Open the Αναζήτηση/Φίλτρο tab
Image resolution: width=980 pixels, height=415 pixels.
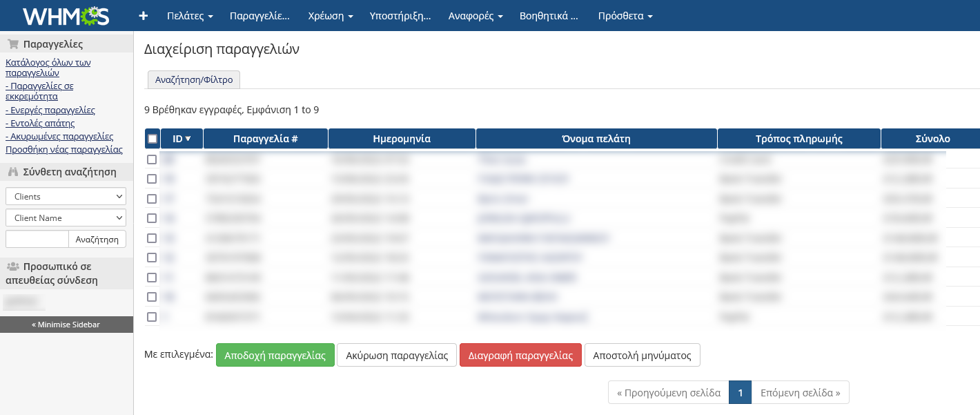click(194, 80)
